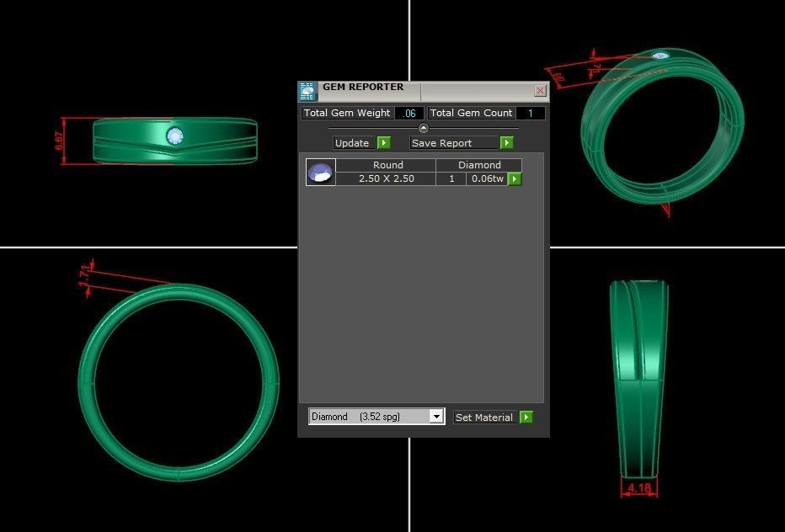Click the Update button label

(x=352, y=143)
